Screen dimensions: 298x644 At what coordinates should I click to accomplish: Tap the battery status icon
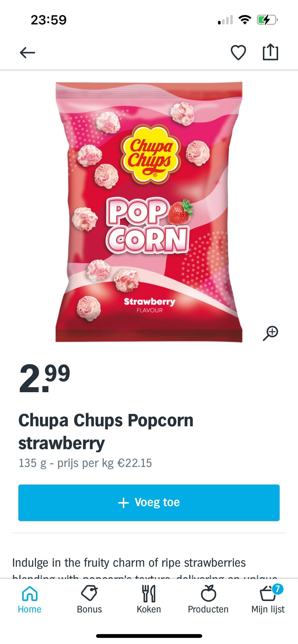click(267, 20)
